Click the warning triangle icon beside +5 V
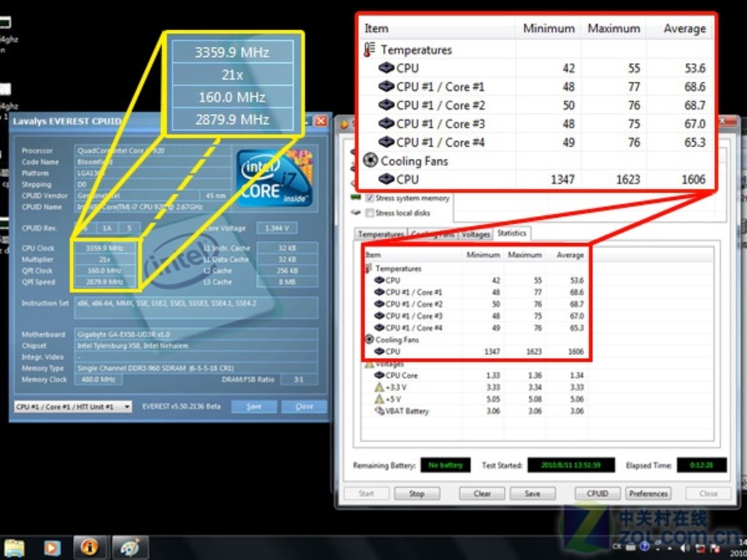This screenshot has width=747, height=560. [x=379, y=399]
